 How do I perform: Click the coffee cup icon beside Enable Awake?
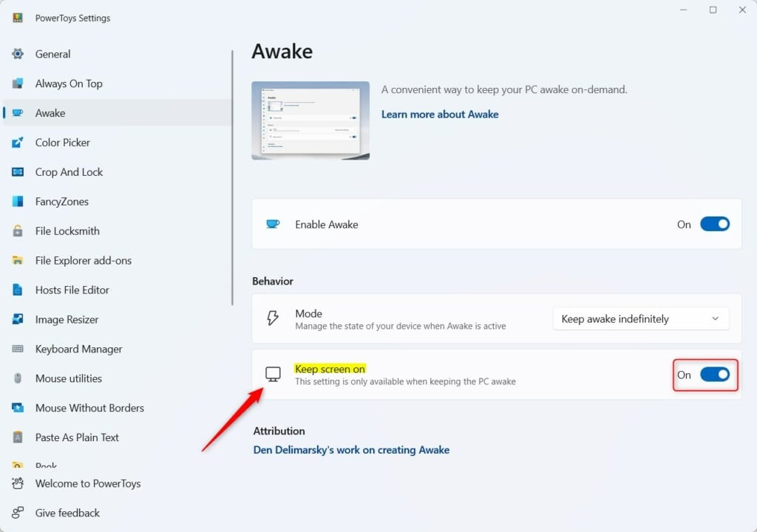[273, 224]
